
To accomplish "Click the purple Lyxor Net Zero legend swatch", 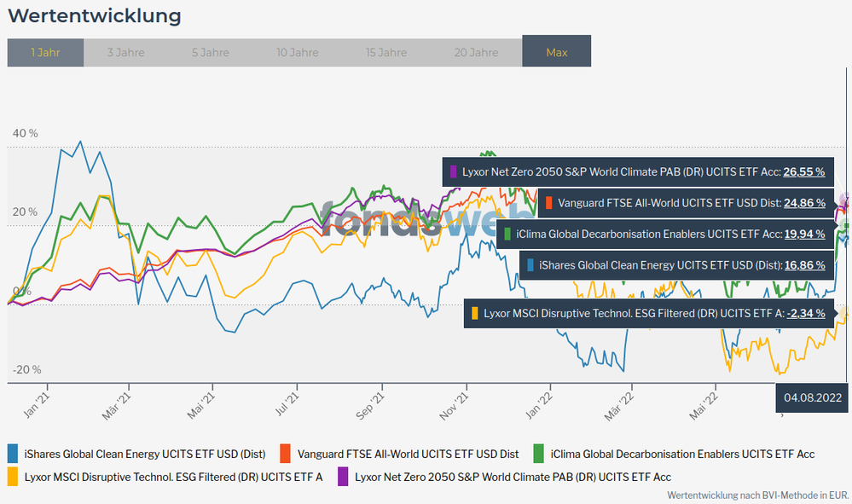I will pyautogui.click(x=343, y=476).
